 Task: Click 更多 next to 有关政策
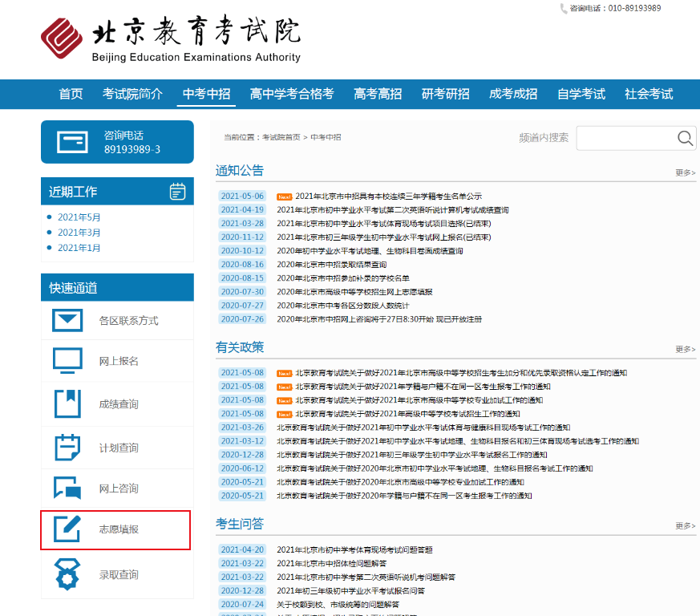[686, 349]
